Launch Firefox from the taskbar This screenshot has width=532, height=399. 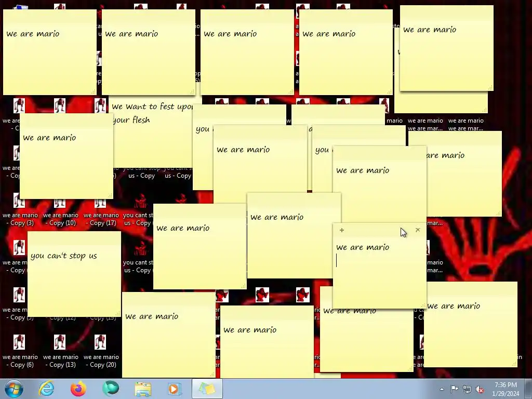tap(78, 389)
